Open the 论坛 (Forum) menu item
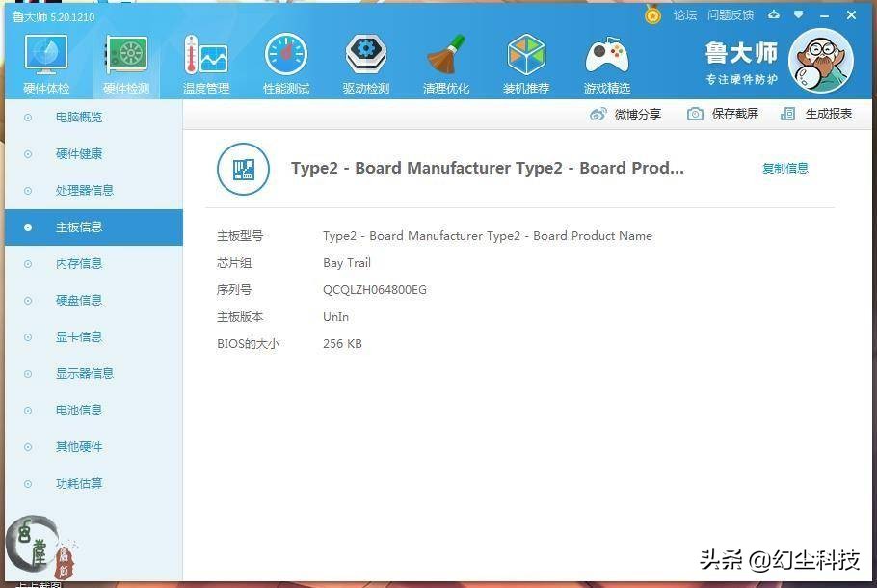 click(x=685, y=15)
